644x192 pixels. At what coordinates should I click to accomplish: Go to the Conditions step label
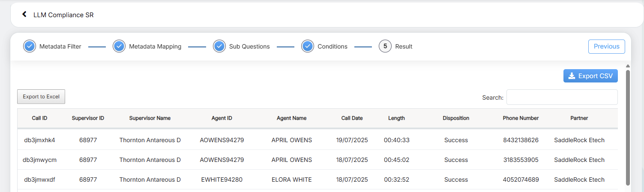(332, 46)
